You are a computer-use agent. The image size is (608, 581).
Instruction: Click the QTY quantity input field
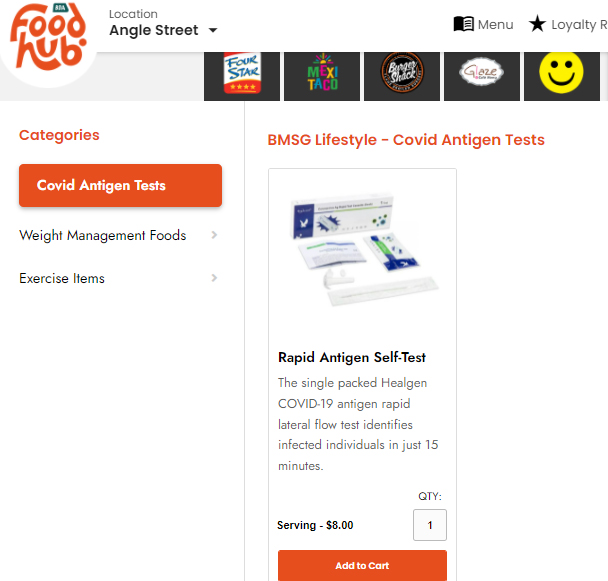[x=430, y=525]
